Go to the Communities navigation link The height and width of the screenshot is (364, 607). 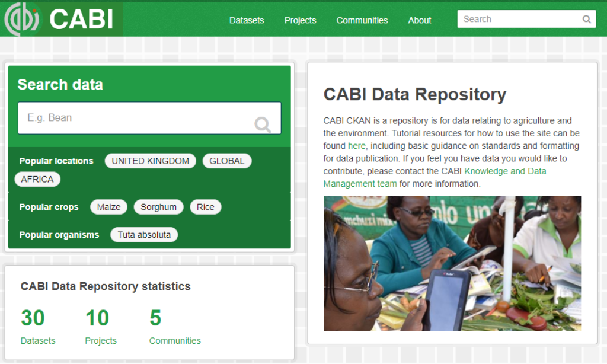pyautogui.click(x=362, y=20)
